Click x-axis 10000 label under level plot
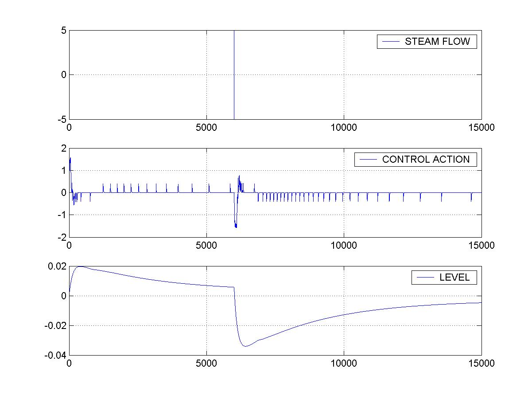The height and width of the screenshot is (399, 532). 344,363
